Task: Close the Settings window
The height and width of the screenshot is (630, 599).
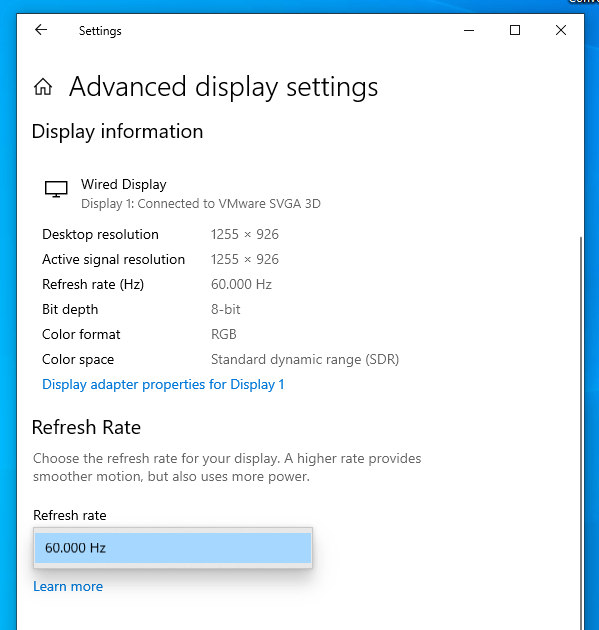Action: pos(561,30)
